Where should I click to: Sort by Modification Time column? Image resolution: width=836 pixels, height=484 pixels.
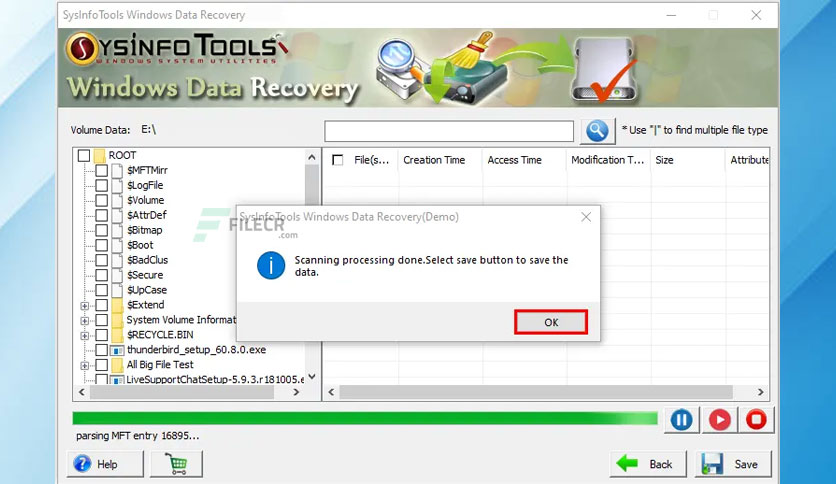pos(608,160)
